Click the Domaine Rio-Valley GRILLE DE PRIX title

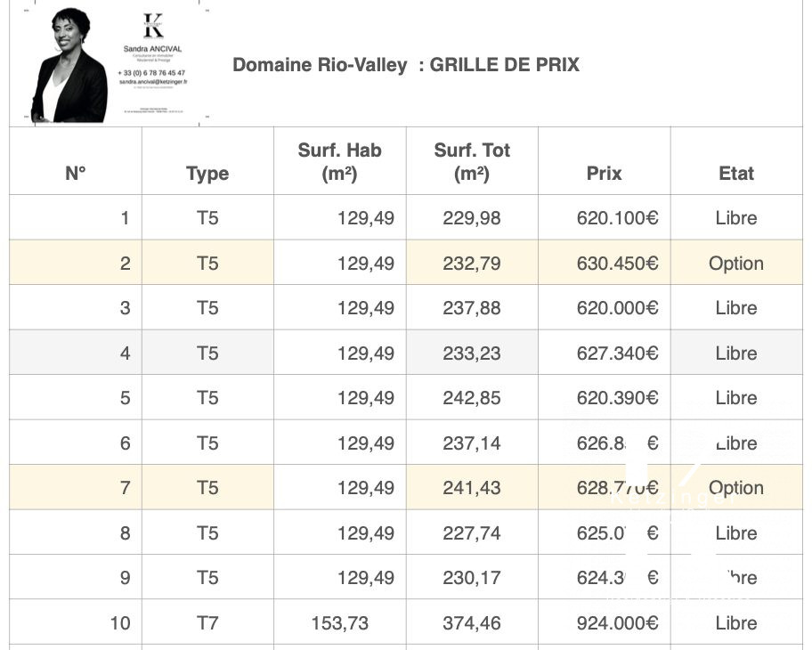point(405,65)
